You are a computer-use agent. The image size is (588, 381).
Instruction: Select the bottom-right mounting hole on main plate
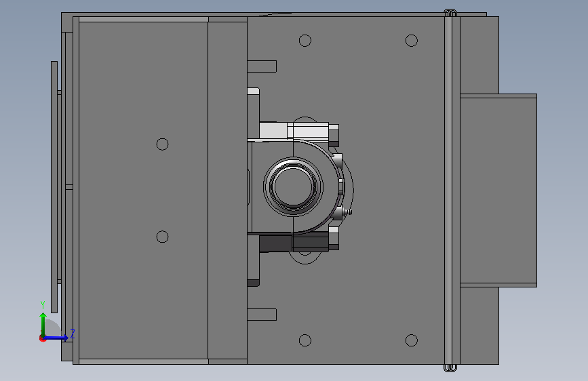click(x=412, y=340)
